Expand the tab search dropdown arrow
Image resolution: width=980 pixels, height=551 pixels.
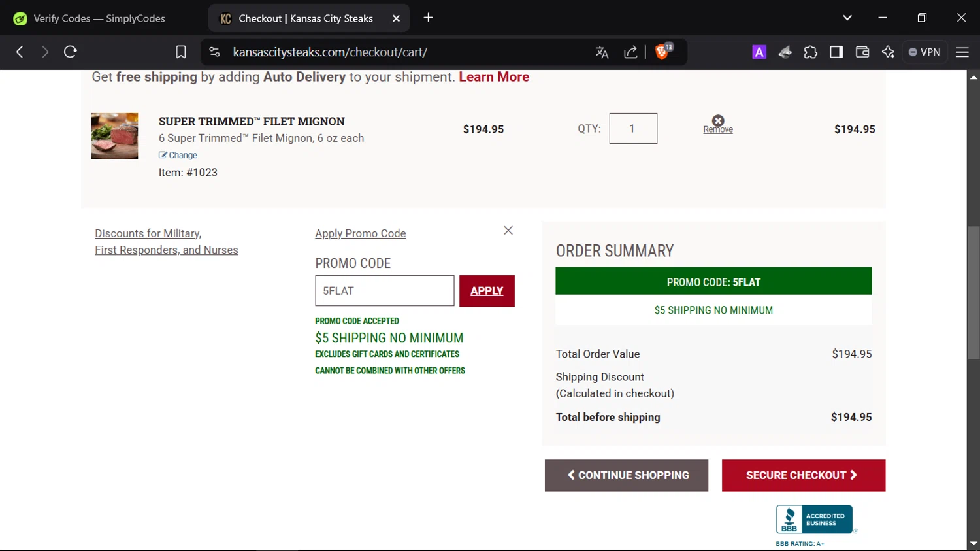click(847, 18)
